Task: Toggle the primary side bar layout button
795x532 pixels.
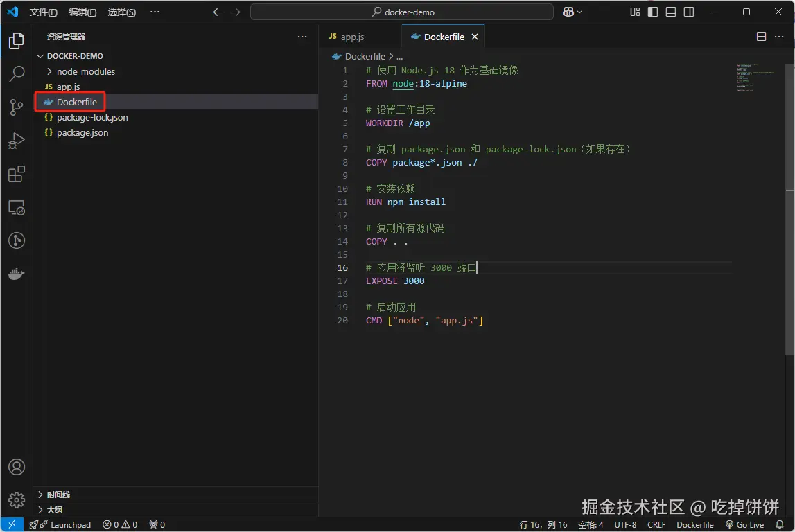Action: (653, 12)
